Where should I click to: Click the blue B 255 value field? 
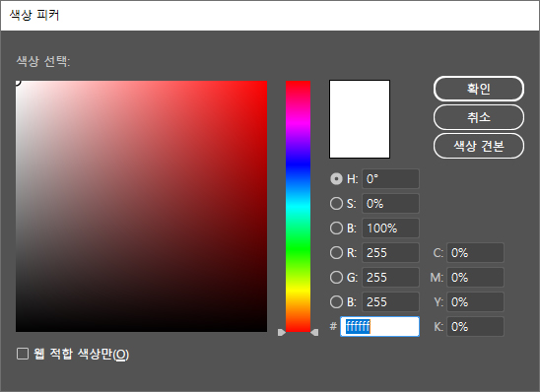click(390, 301)
